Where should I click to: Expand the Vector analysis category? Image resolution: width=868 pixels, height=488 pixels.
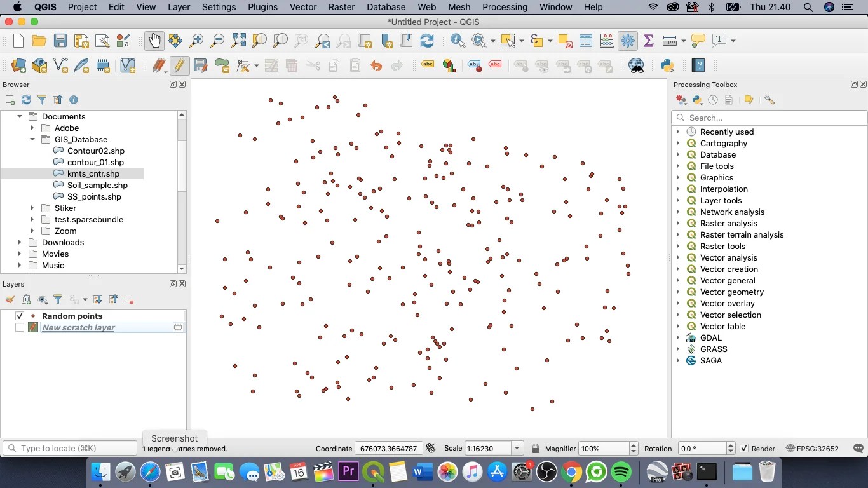pyautogui.click(x=677, y=257)
